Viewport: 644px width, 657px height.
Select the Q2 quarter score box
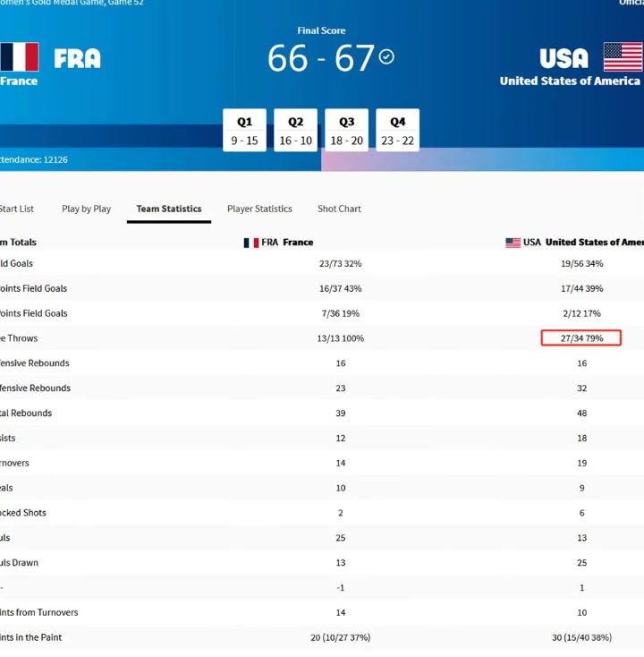pyautogui.click(x=296, y=131)
